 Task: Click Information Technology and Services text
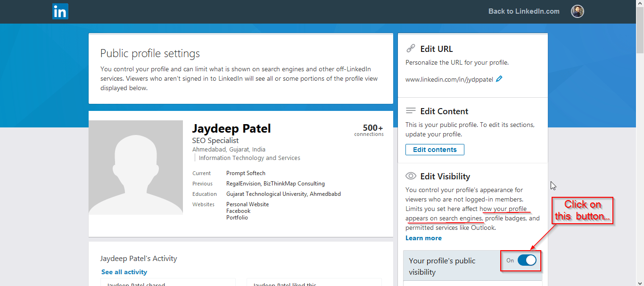point(249,158)
